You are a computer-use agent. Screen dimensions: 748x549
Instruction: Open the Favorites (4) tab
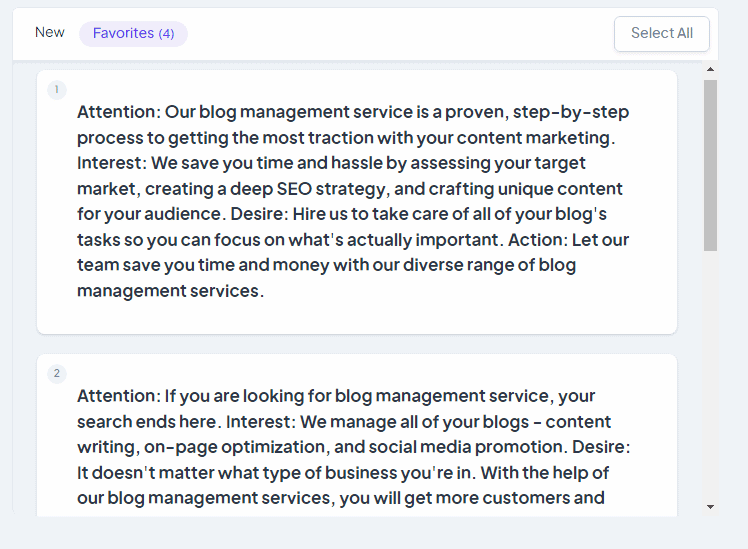point(133,33)
